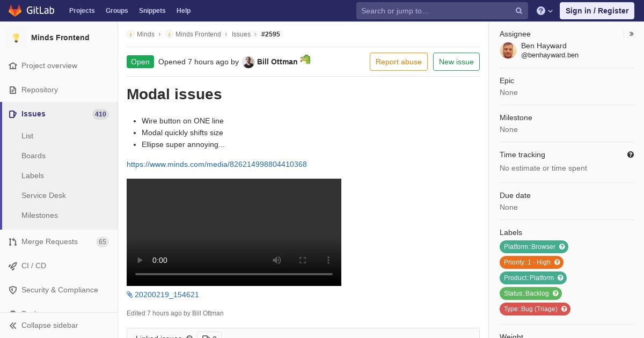Screen dimensions: 644x338
Task: Click the search magnifier icon
Action: coord(519,11)
